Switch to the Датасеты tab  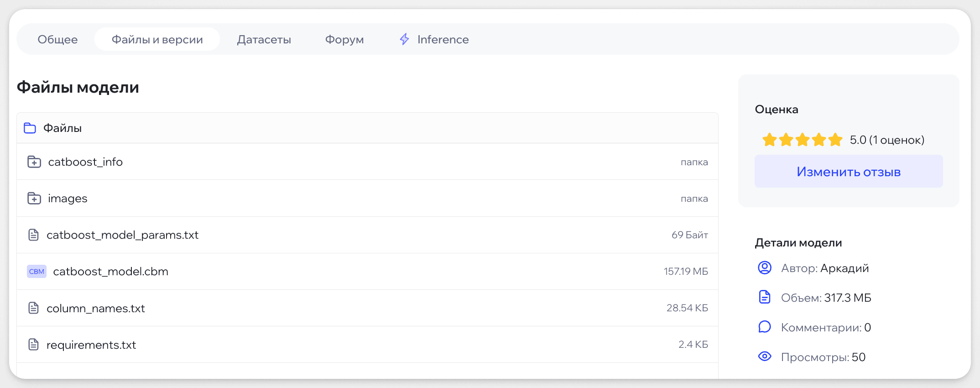[x=264, y=39]
